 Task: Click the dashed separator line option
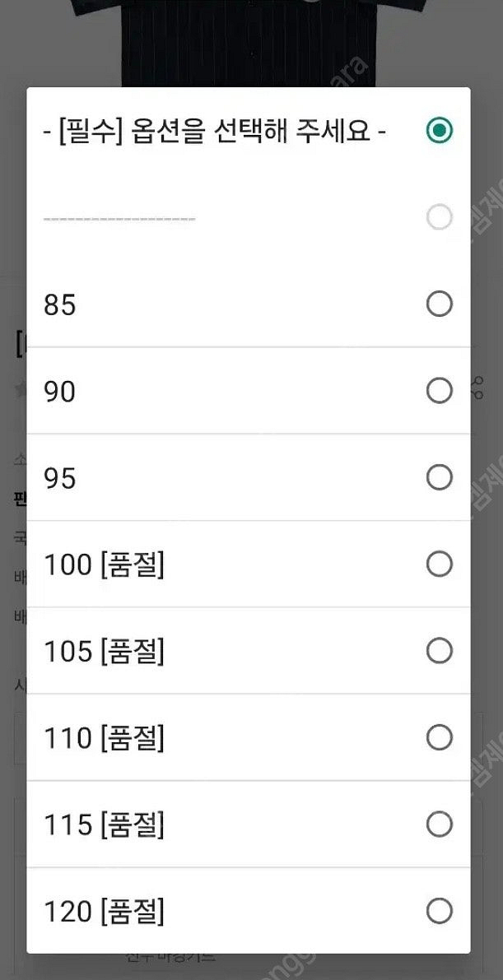coord(119,219)
